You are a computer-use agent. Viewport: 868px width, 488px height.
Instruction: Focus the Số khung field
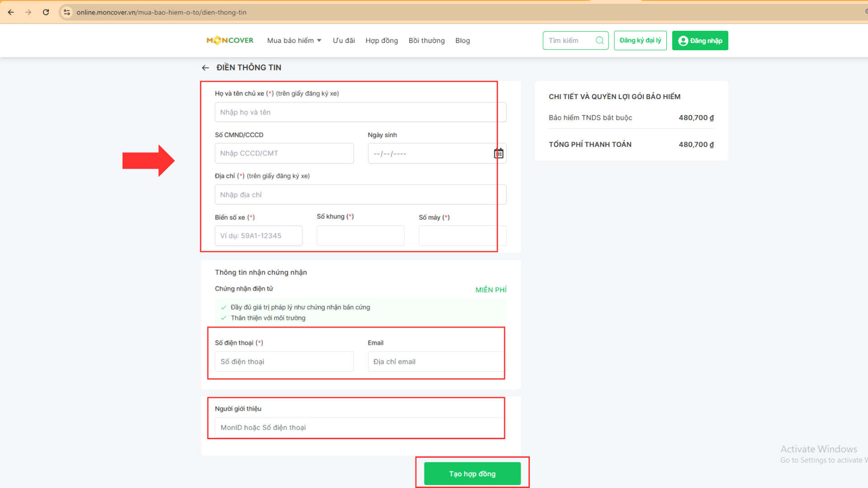coord(360,235)
